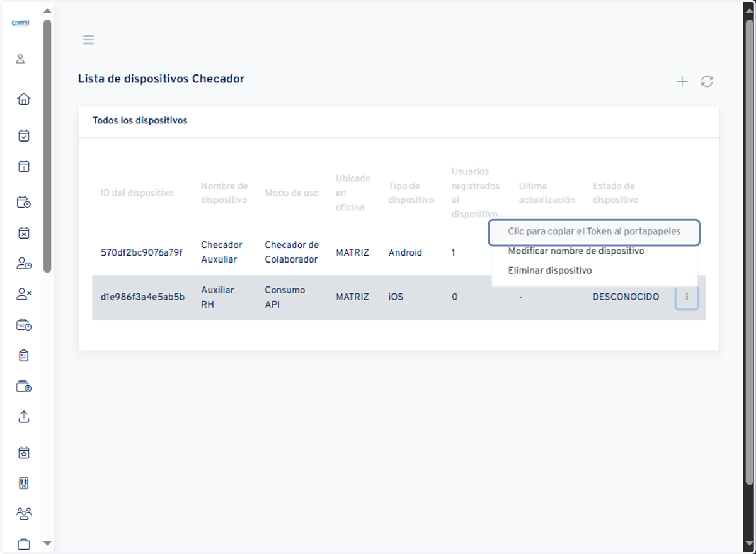The image size is (756, 554).
Task: Open the calendar with clock icon
Action: (x=23, y=202)
